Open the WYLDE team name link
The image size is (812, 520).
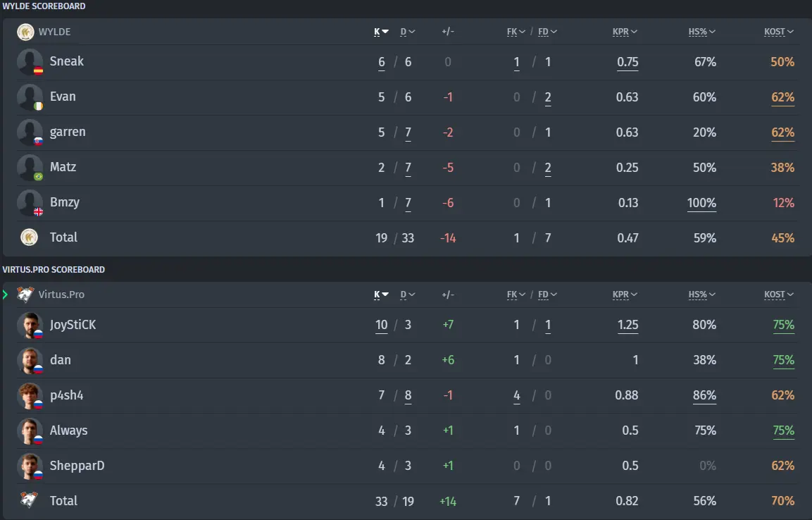54,32
